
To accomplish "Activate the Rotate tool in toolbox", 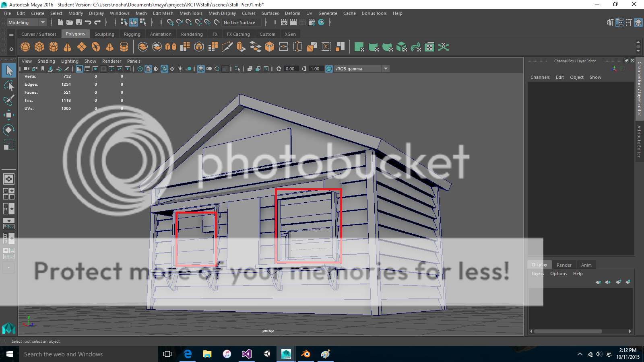I will 9,130.
